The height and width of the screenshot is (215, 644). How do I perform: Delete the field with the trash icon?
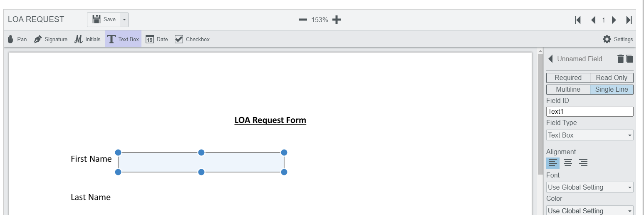pyautogui.click(x=620, y=59)
